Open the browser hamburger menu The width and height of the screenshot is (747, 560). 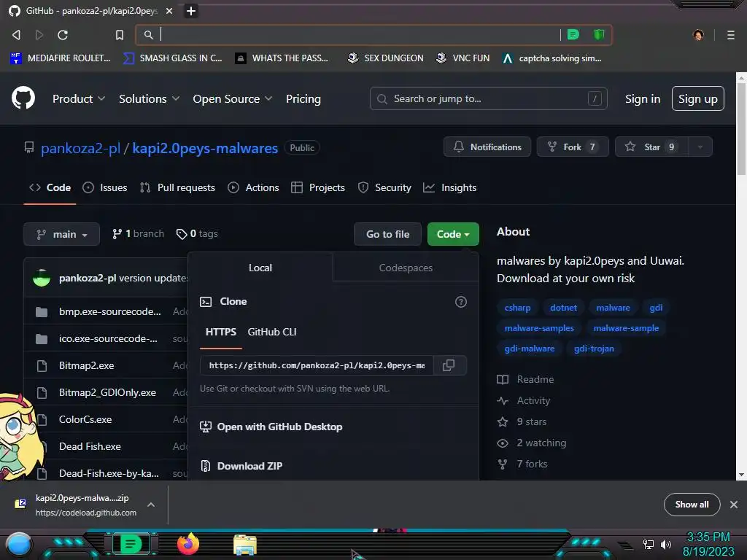pos(730,35)
